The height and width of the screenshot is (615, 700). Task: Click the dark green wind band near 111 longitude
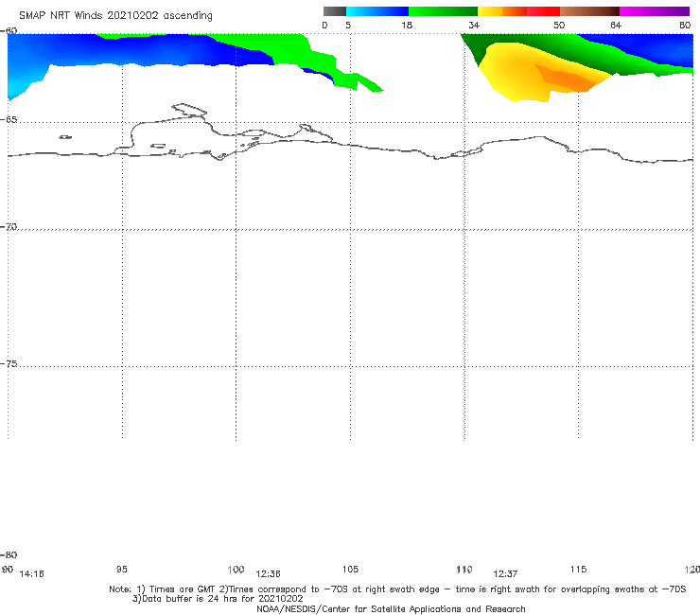pos(476,48)
